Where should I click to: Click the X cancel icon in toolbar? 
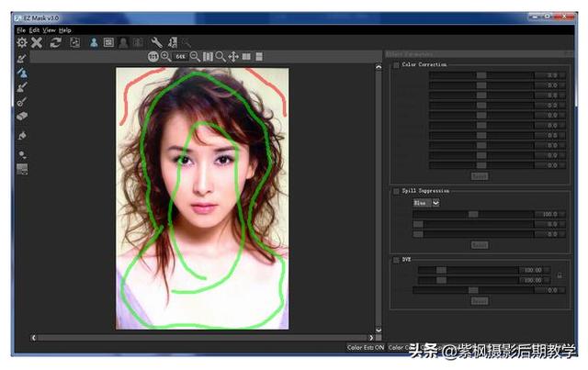[x=37, y=42]
